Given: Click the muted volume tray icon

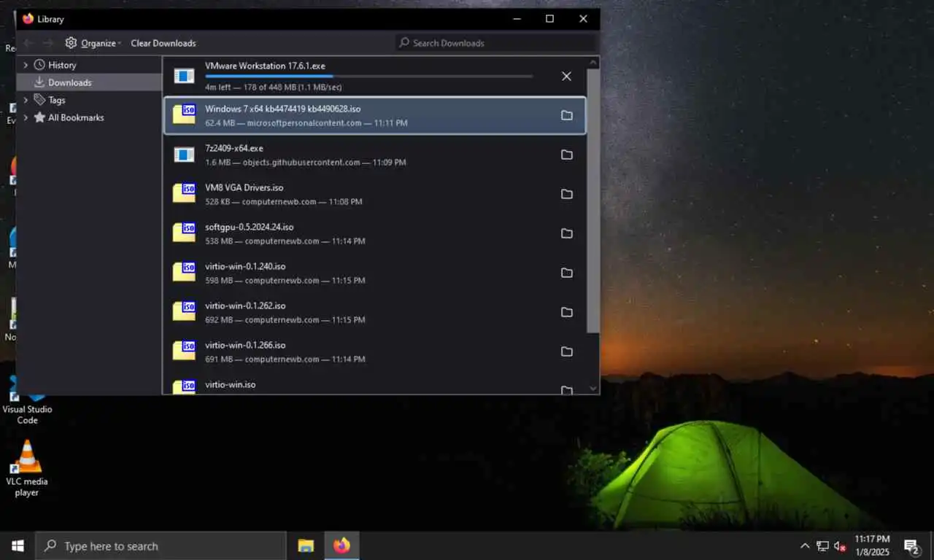Looking at the screenshot, I should 840,545.
